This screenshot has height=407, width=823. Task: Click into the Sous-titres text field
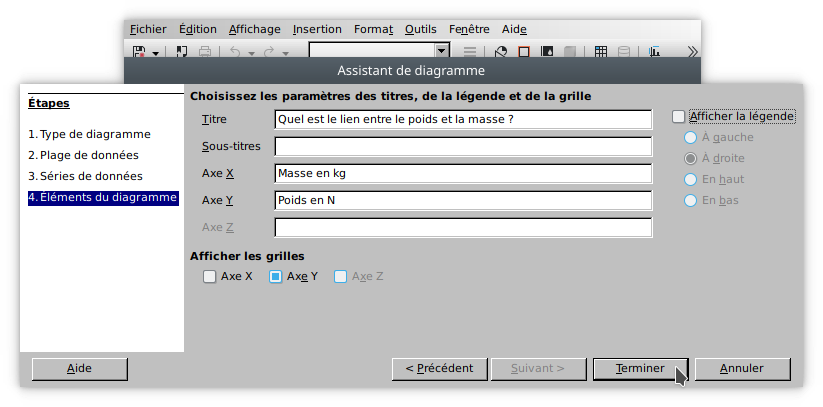463,147
